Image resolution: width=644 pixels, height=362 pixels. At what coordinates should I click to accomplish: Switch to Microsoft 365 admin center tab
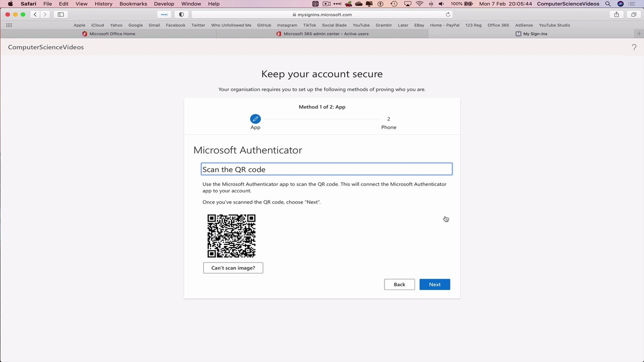322,34
